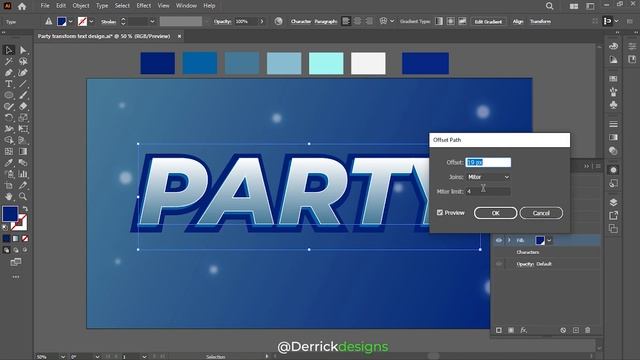Open the File menu
Image resolution: width=640 pixels, height=360 pixels.
45,6
